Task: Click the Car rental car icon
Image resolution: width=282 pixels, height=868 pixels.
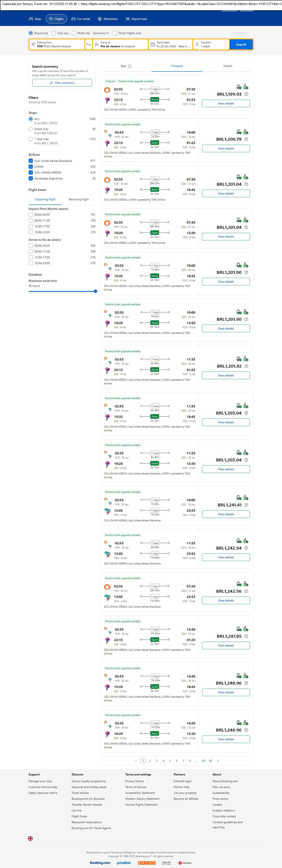Action: pos(73,19)
